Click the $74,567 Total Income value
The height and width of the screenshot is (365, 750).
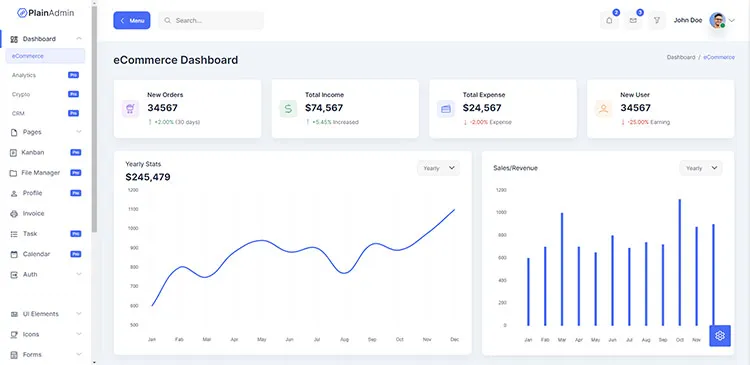(x=324, y=108)
